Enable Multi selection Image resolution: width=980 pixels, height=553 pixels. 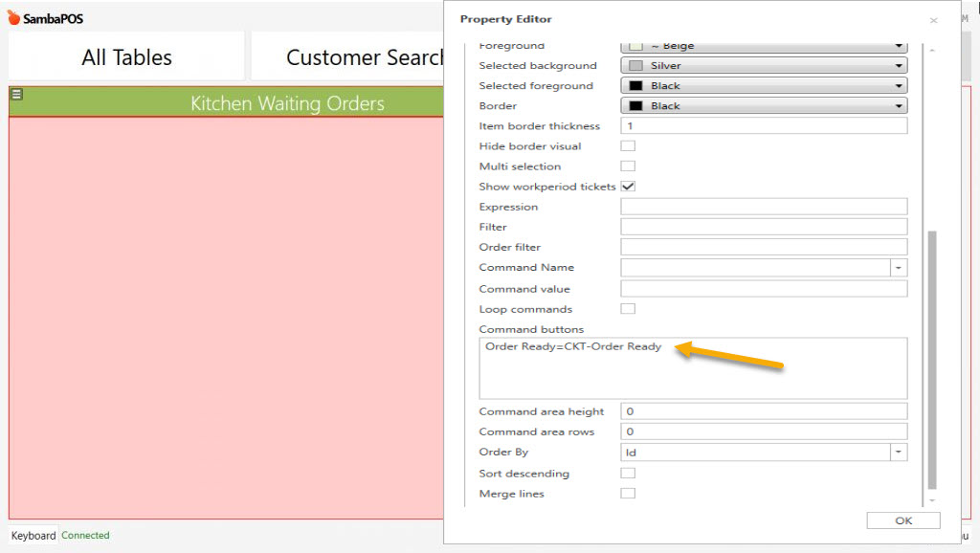click(628, 166)
